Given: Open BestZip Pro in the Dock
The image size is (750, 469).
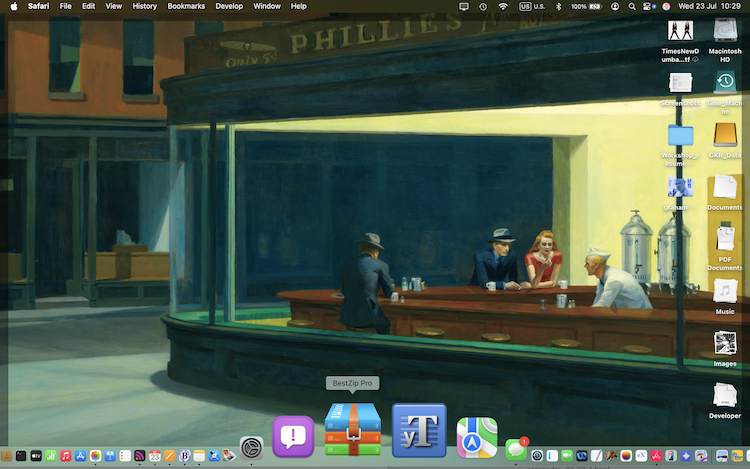Looking at the screenshot, I should (353, 429).
